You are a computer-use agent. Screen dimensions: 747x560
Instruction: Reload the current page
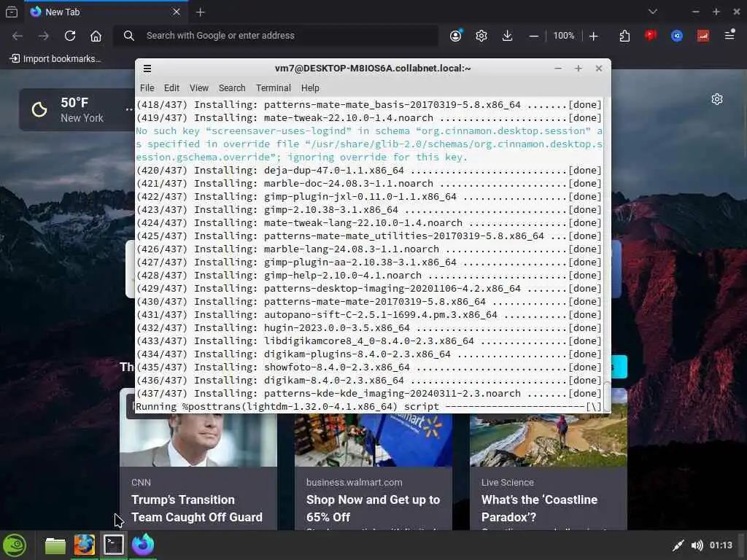[x=70, y=36]
